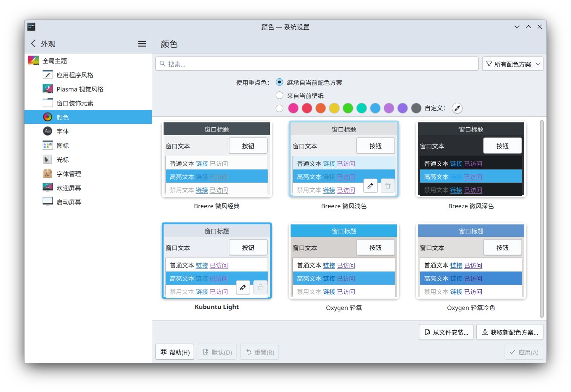Screen dimensions: 571x392
Task: Choose the teal accent color dot
Action: pyautogui.click(x=362, y=108)
